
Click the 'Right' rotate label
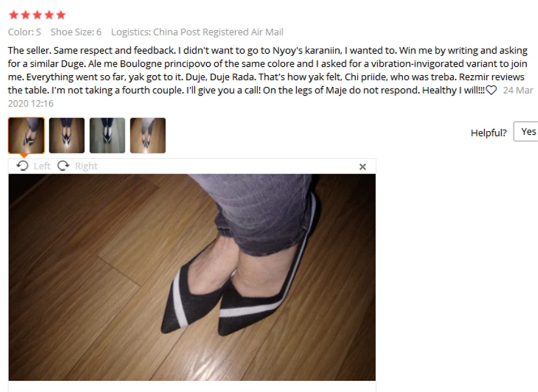coord(86,166)
